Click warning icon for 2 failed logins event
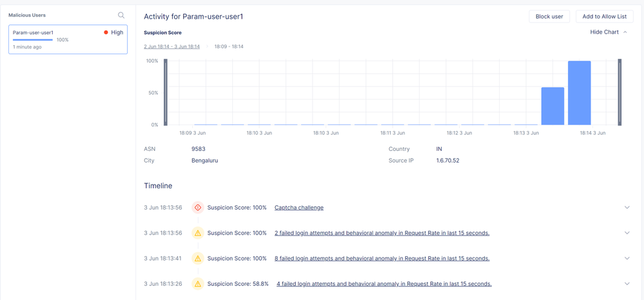Viewport: 644px width, 300px height. (198, 233)
